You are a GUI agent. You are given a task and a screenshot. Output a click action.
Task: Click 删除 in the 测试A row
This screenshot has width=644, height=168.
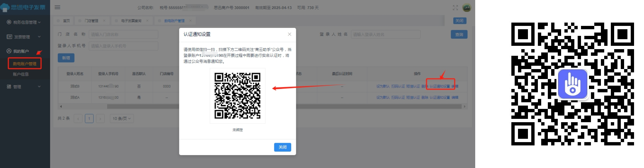pyautogui.click(x=425, y=98)
